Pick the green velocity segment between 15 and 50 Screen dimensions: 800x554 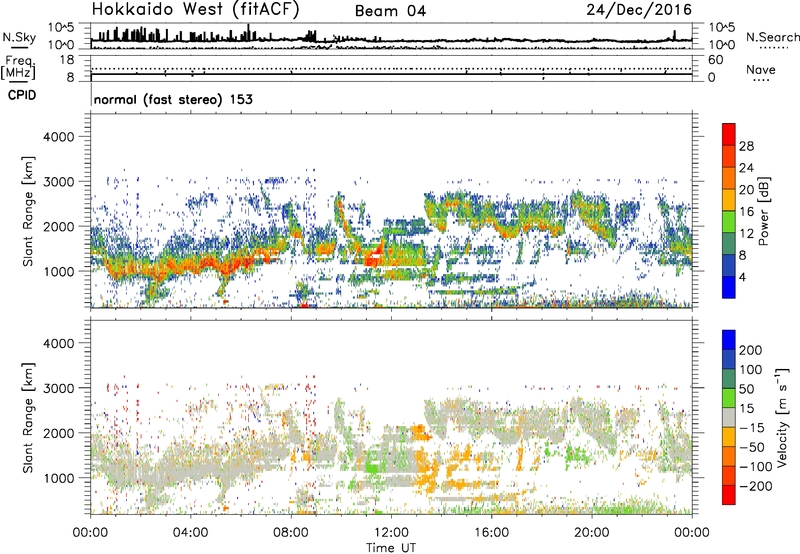click(729, 398)
